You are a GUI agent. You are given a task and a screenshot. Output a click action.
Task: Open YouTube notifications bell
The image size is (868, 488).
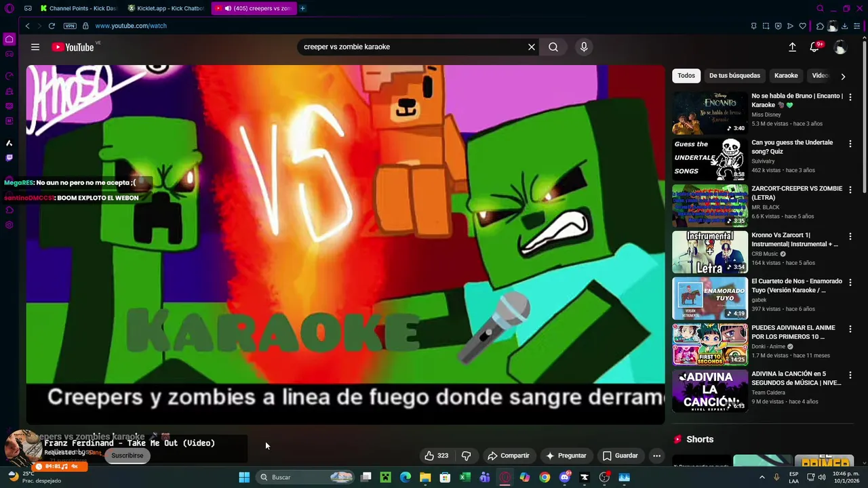(814, 47)
